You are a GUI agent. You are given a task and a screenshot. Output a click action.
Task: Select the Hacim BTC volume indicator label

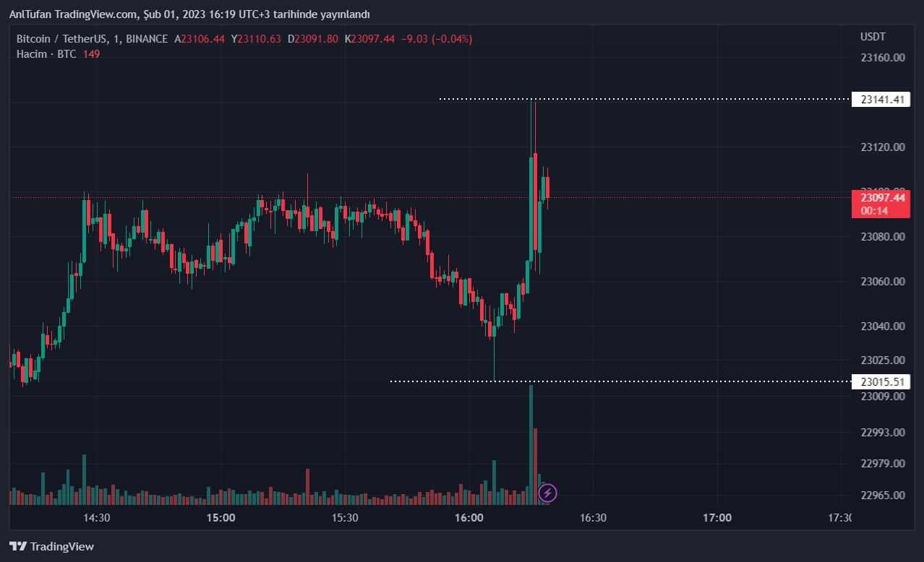(x=47, y=54)
